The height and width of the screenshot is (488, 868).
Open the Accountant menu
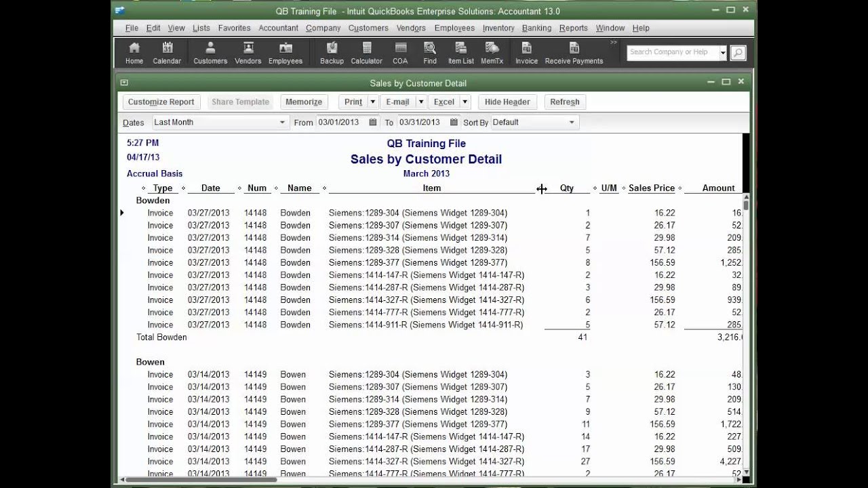point(278,28)
